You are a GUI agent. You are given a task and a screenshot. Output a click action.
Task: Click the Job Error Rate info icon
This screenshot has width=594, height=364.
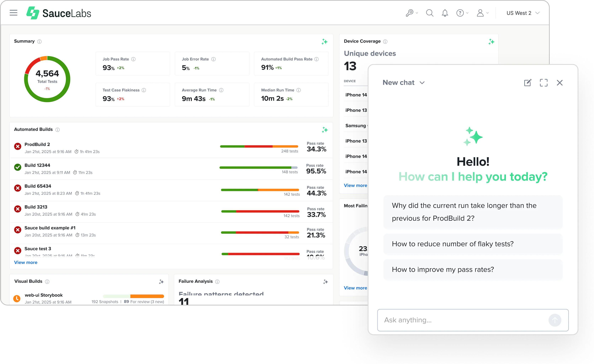213,59
